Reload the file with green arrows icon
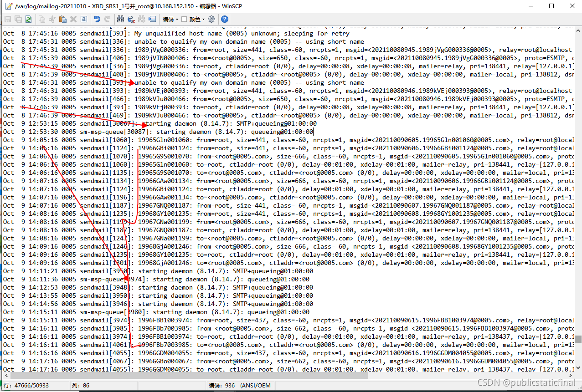 click(29, 19)
